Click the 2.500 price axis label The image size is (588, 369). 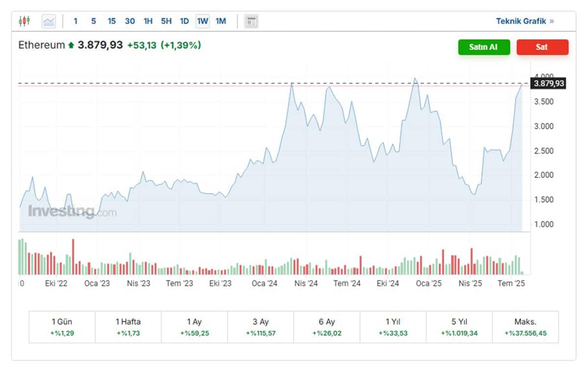tap(543, 150)
